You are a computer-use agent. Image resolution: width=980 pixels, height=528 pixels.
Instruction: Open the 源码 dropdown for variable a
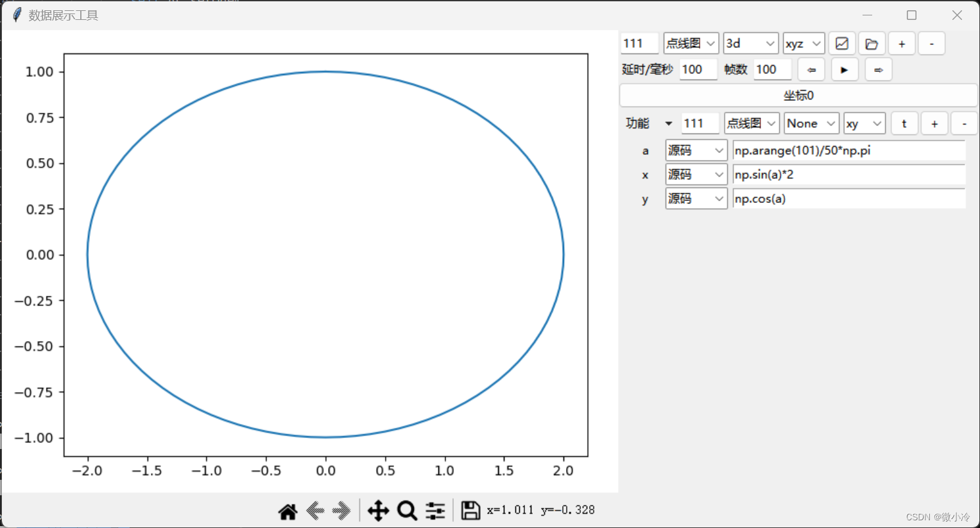[x=696, y=150]
